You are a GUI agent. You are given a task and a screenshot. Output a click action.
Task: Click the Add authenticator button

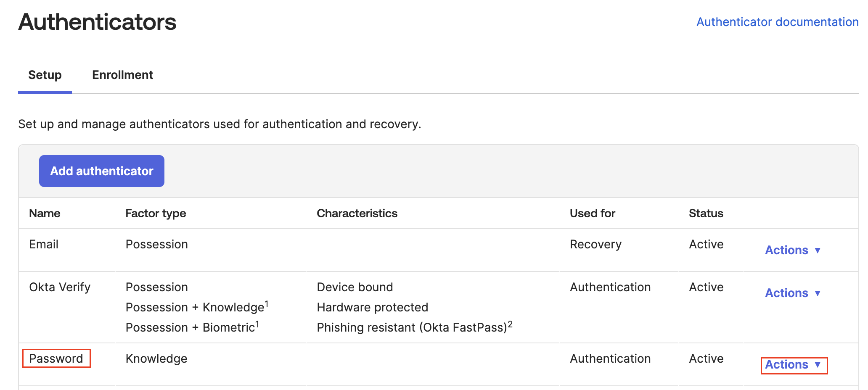click(101, 171)
